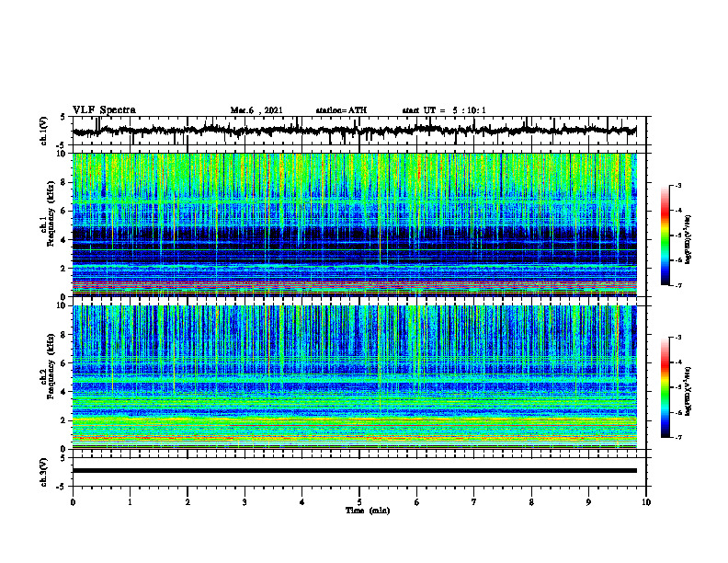This screenshot has width=728, height=563.
Task: Click the time axis tick label "10"
Action: pos(646,501)
